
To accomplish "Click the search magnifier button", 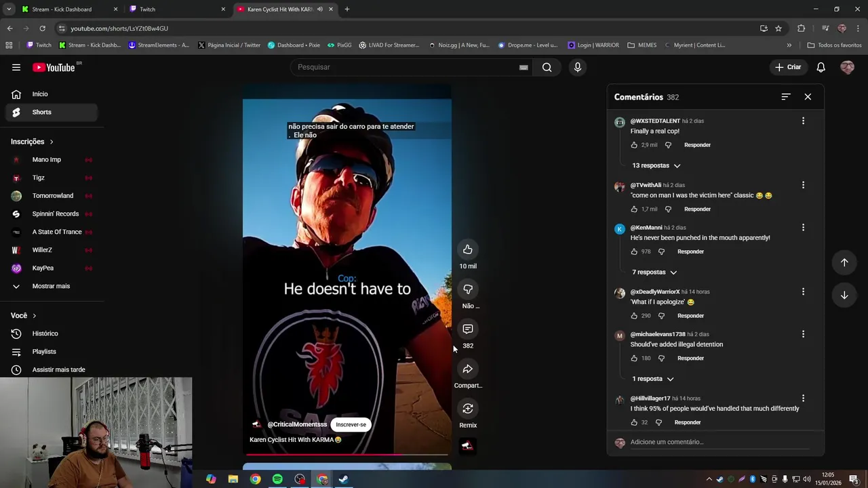I will [547, 67].
